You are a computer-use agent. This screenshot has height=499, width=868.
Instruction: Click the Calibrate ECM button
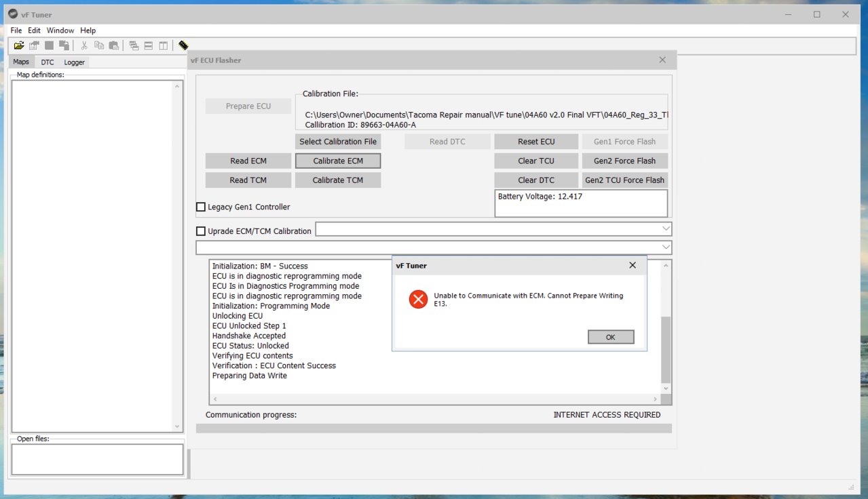pyautogui.click(x=338, y=161)
